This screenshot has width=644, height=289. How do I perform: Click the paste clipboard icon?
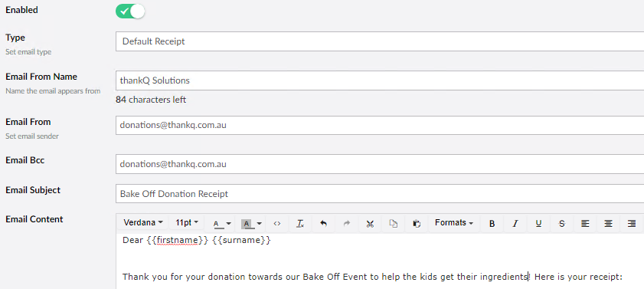(417, 224)
